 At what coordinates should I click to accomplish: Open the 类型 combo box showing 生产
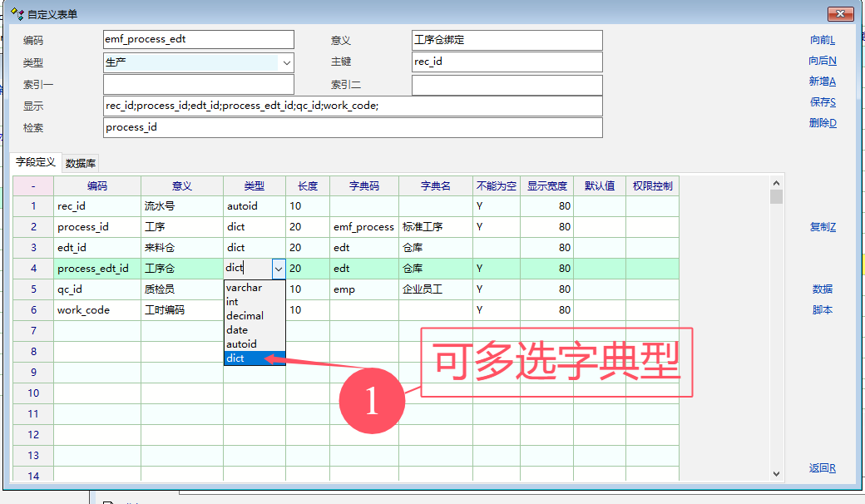(x=286, y=62)
